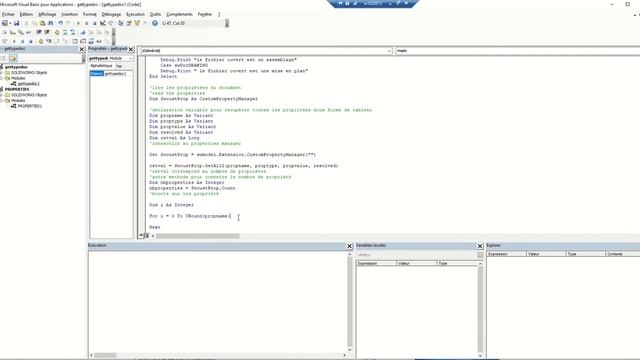The width and height of the screenshot is (640, 360).
Task: Open the Affichage menu
Action: coord(47,14)
